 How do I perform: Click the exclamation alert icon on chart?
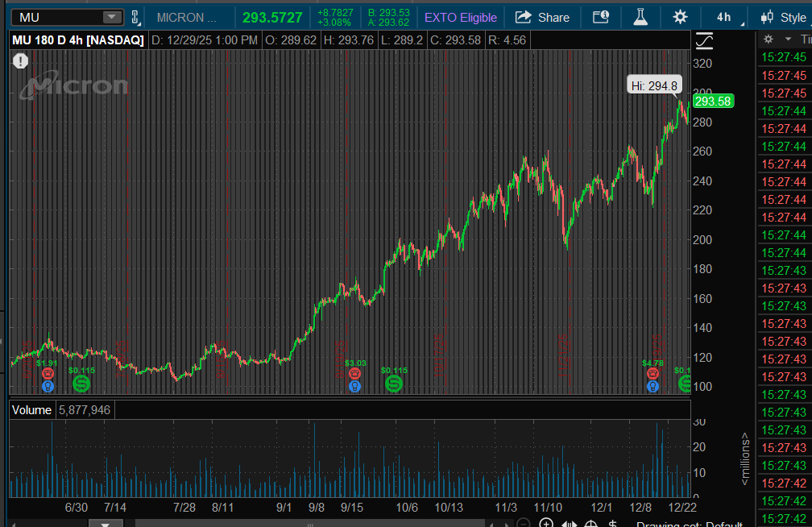pyautogui.click(x=21, y=61)
